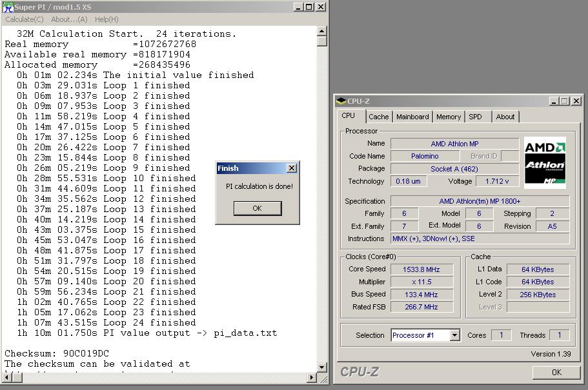
Task: Close the CPU-Z window
Action: (576, 101)
